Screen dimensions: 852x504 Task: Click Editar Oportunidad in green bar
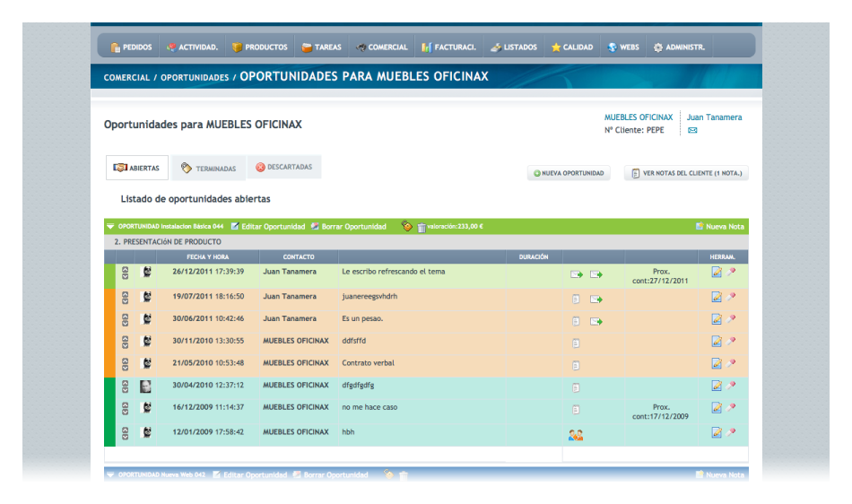pos(268,227)
